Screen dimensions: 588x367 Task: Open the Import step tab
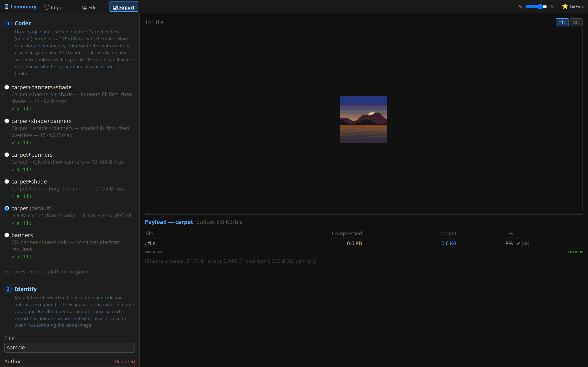pos(55,7)
